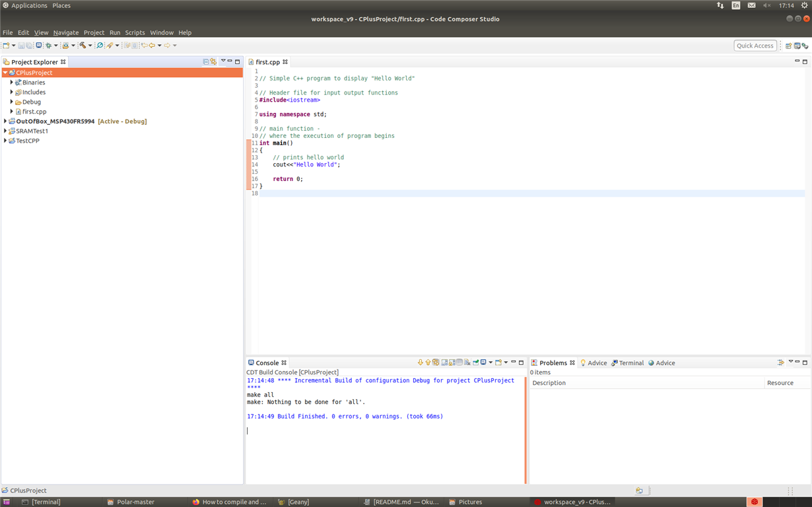Click Console previous error up arrow

coord(428,362)
